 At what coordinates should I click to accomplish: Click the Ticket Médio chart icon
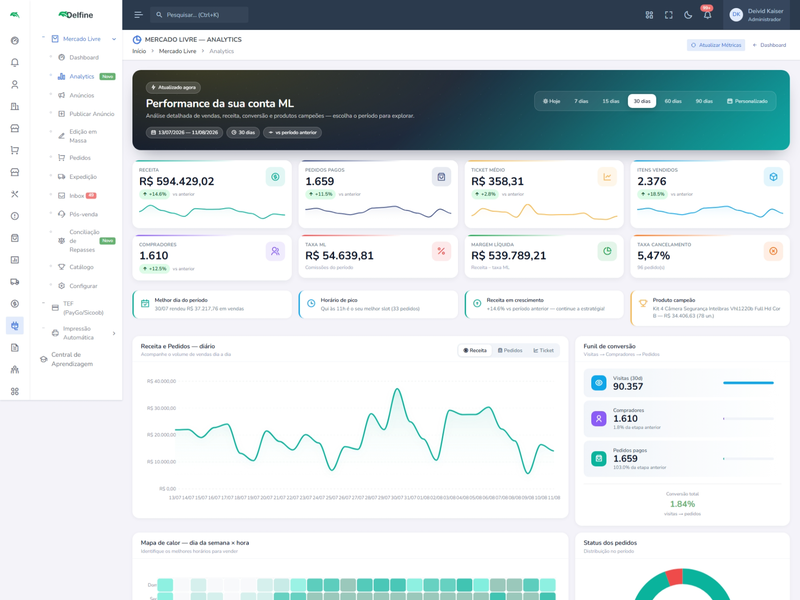[607, 177]
